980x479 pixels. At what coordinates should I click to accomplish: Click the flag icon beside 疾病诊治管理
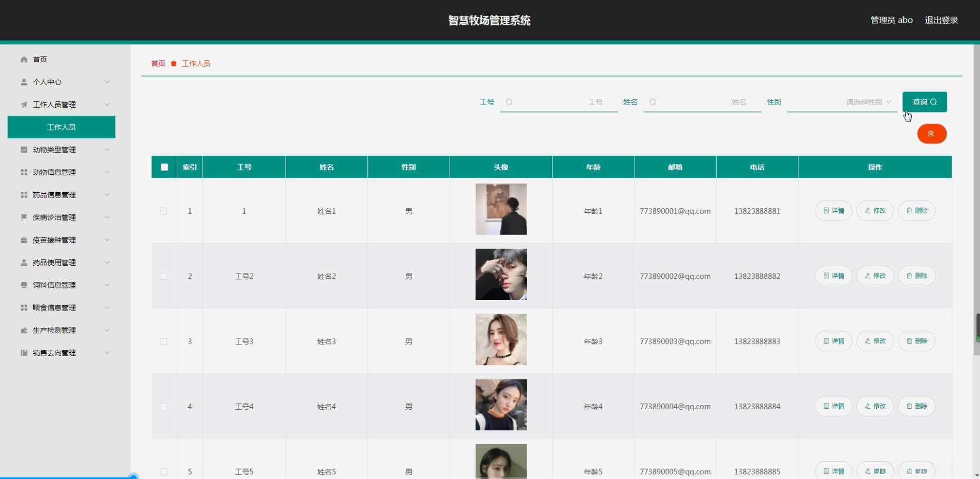click(24, 218)
